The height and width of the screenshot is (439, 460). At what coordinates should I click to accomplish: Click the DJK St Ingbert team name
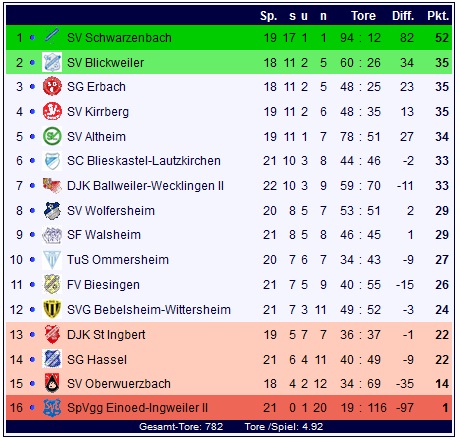(x=106, y=335)
